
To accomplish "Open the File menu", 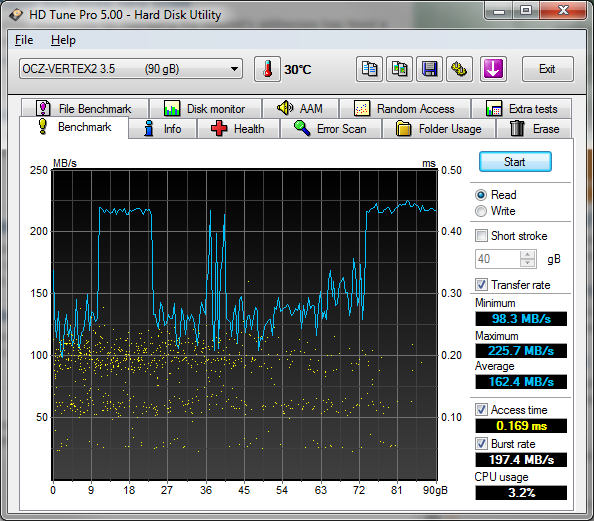I will [24, 40].
